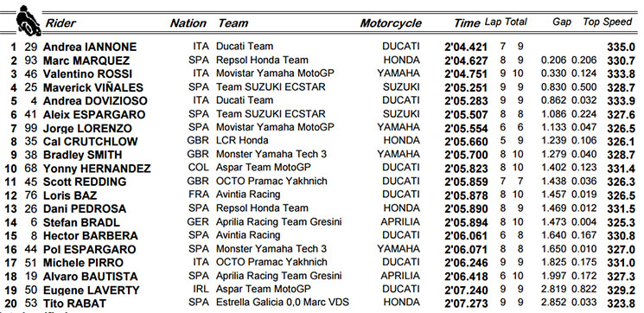The height and width of the screenshot is (313, 644).
Task: Click the Motorcycle column header
Action: coord(391,23)
